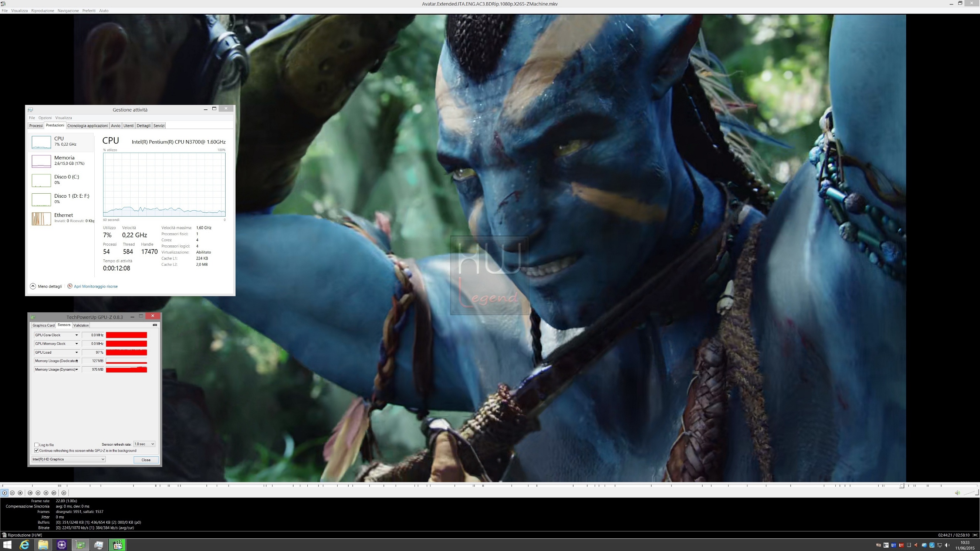Open the Intel(R) HD Graphics device dropdown
Image resolution: width=980 pixels, height=551 pixels.
(x=68, y=459)
